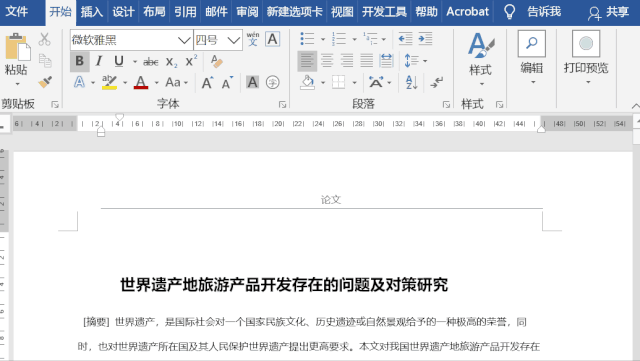
Task: Select the Format Painter brush icon
Action: point(45,82)
